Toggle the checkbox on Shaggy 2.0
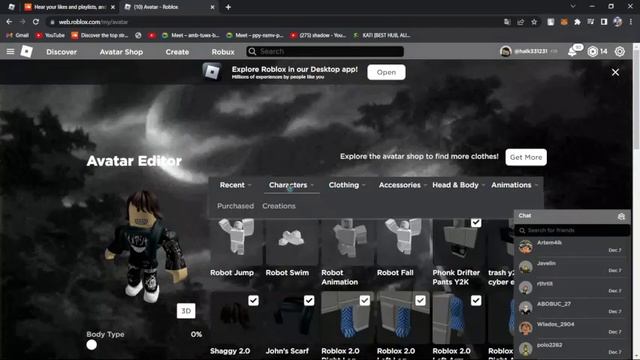640x360 pixels. pos(253,301)
